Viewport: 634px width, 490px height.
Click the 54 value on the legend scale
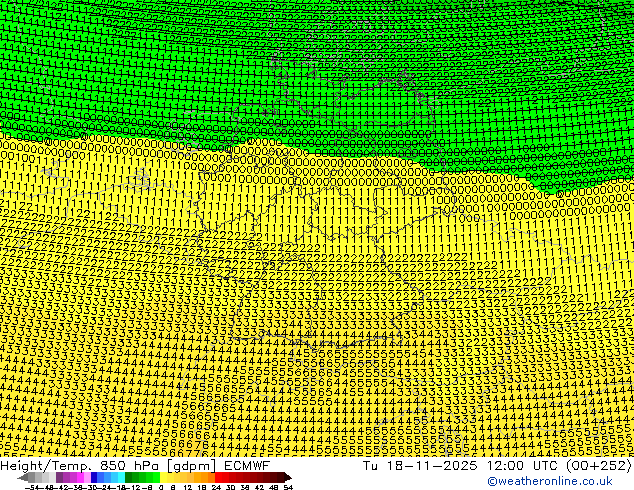click(288, 487)
